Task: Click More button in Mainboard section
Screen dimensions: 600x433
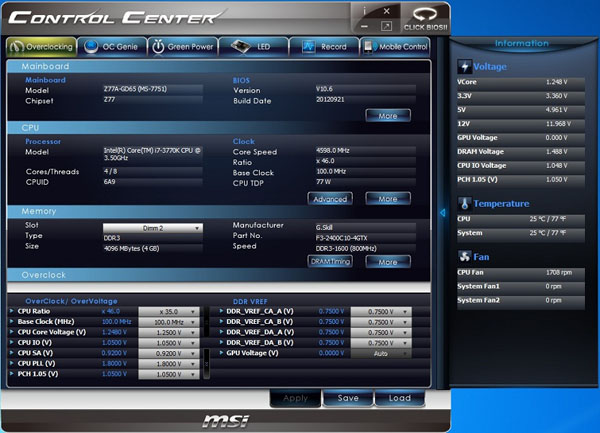Action: point(388,116)
